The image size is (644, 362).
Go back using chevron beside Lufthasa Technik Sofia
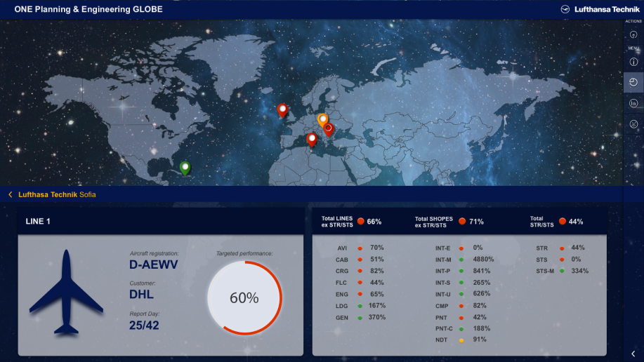(x=11, y=194)
